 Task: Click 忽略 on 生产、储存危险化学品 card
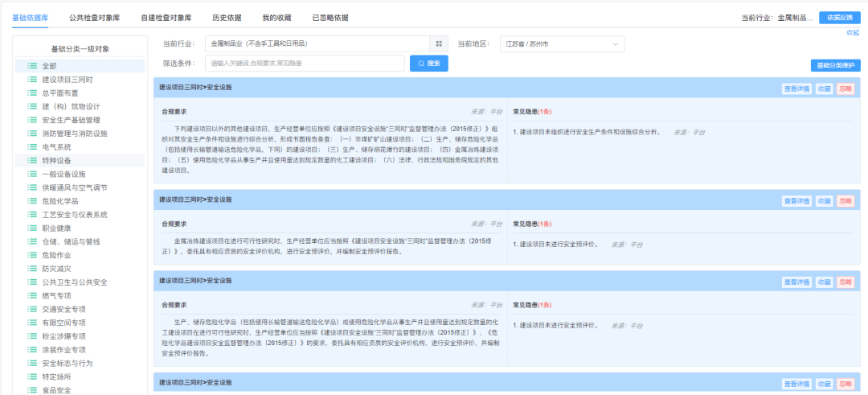845,282
